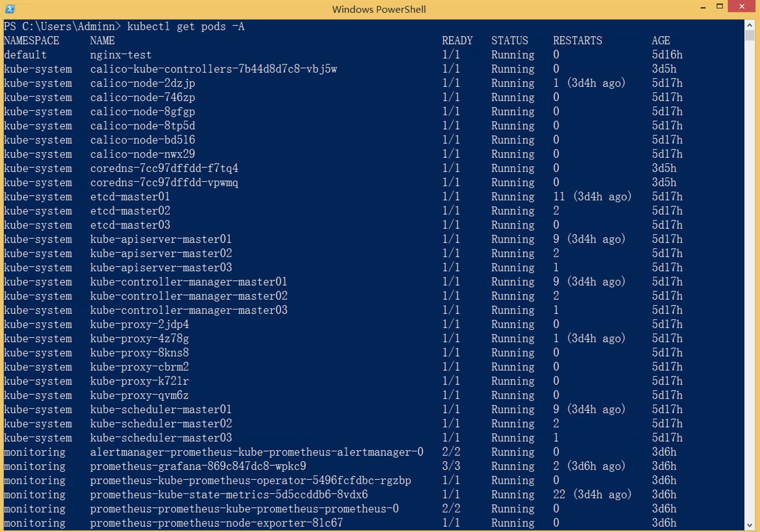Click the NAMESPACE column header
The height and width of the screenshot is (532, 760).
click(31, 41)
